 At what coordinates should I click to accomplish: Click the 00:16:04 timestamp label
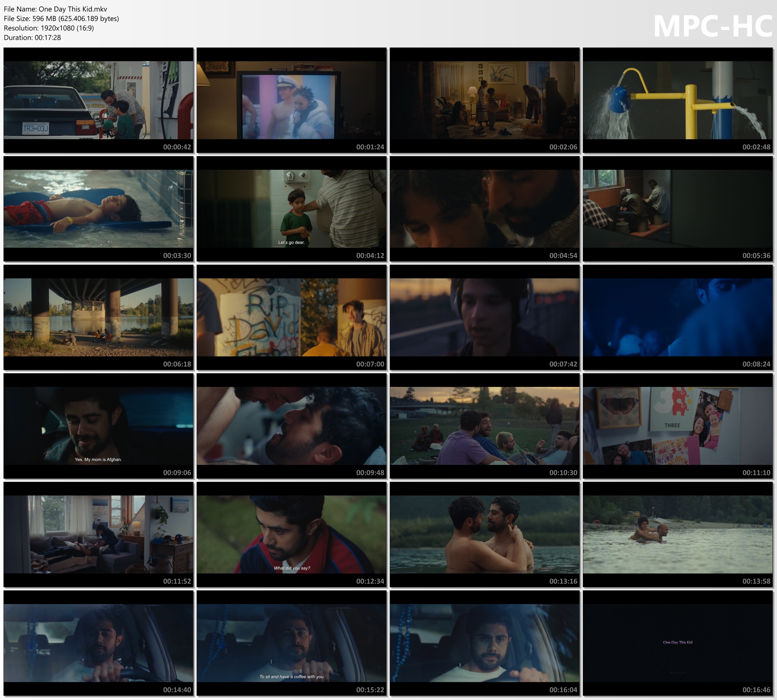click(x=563, y=690)
